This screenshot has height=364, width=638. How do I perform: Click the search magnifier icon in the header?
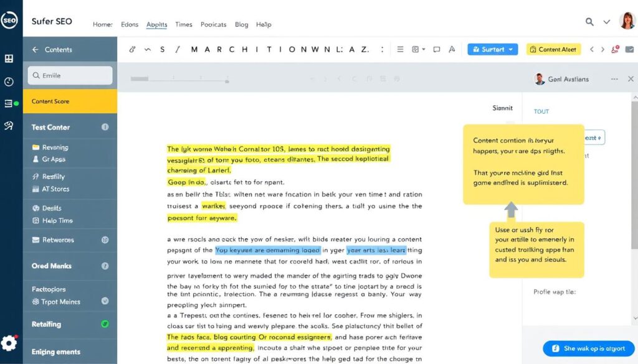click(x=589, y=21)
